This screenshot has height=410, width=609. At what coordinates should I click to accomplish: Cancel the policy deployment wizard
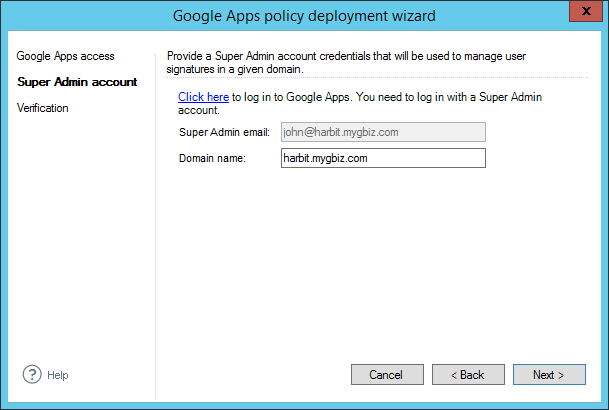coord(387,375)
